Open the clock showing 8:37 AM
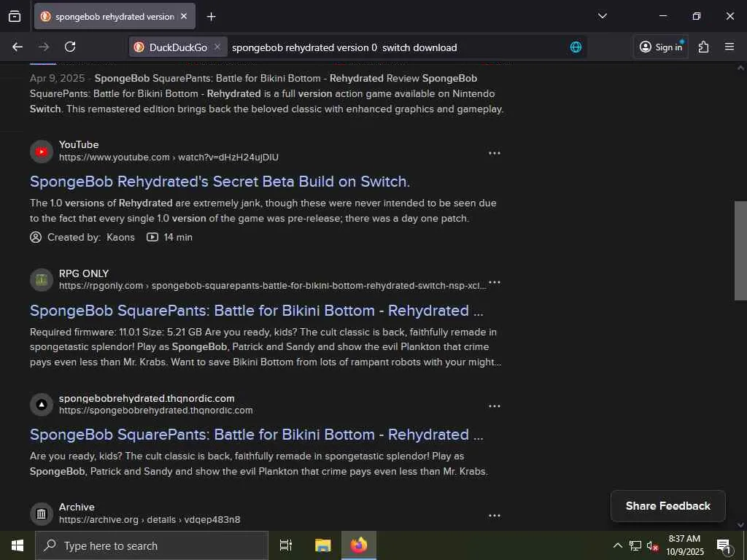747x560 pixels. (x=684, y=545)
